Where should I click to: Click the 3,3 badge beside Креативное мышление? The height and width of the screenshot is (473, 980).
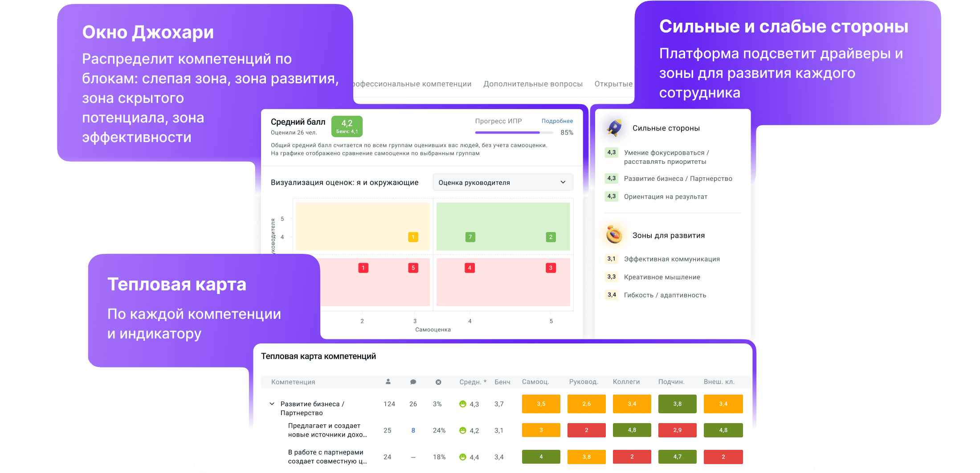coord(612,277)
